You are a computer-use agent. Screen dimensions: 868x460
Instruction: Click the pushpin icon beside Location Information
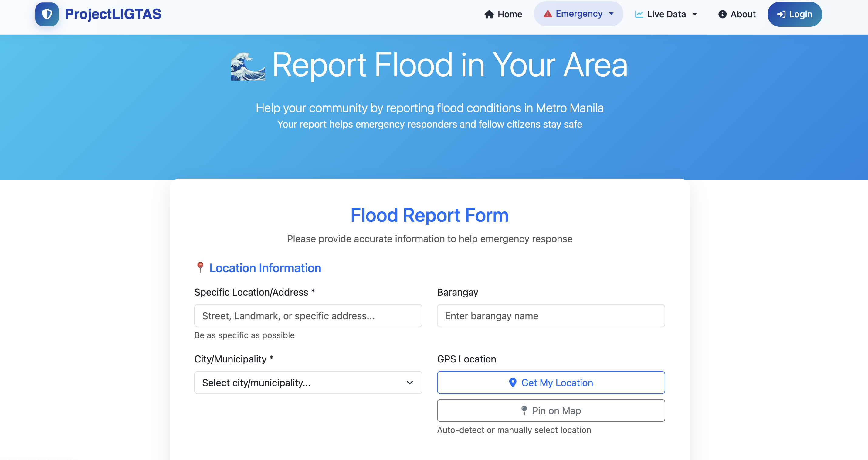pos(200,267)
